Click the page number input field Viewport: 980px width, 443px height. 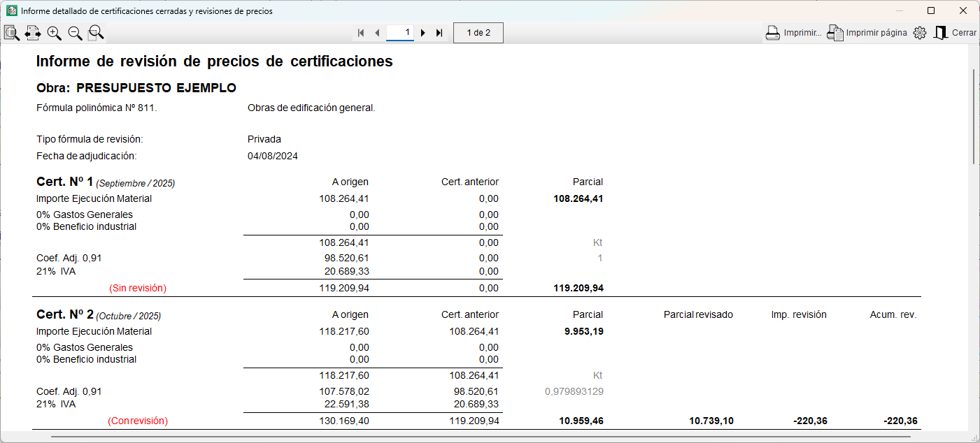400,33
